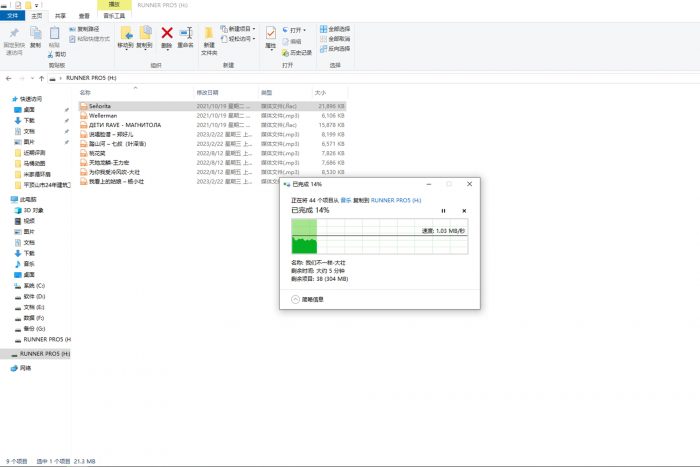Click 全部选择 (Select all) in ribbon

coord(336,29)
